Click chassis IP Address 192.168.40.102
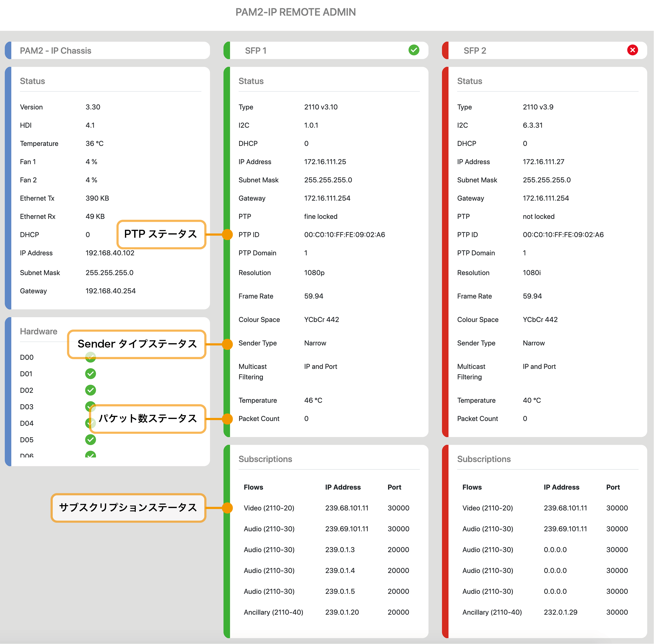 point(110,253)
